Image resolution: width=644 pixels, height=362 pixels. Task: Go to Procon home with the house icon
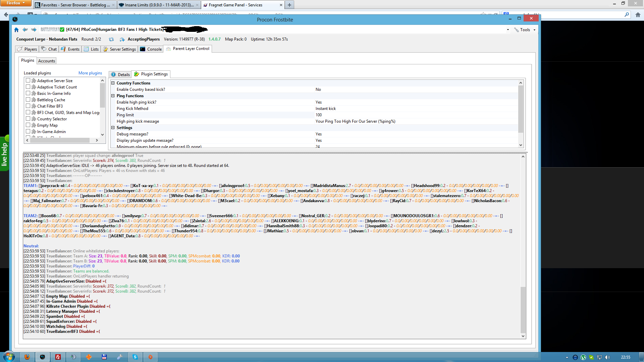[x=16, y=30]
